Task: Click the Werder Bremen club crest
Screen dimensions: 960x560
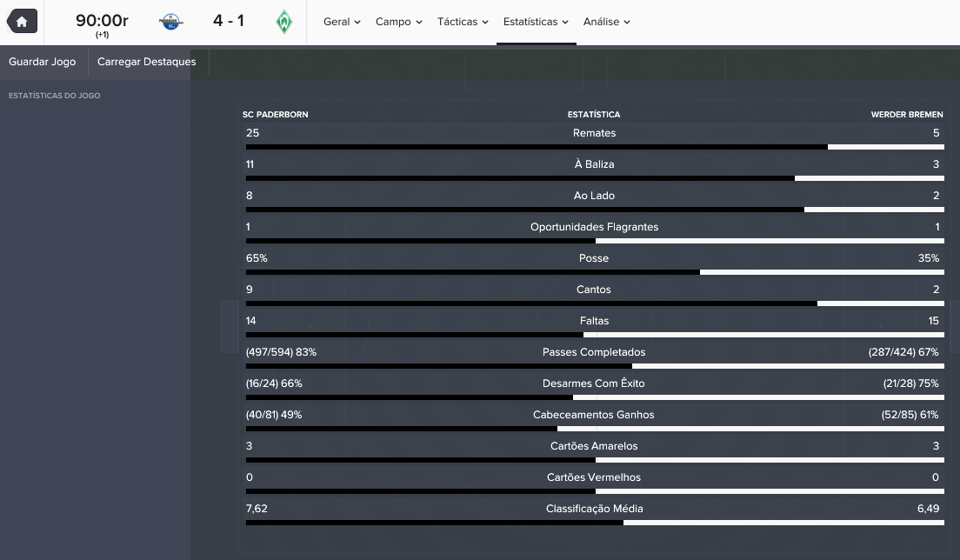Action: [284, 22]
